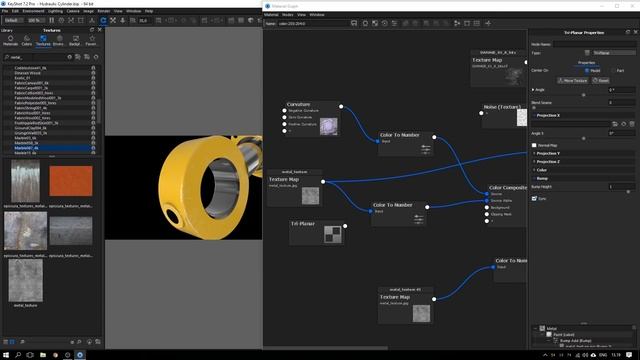Click the orange texture thumbnail
Screen dimensions: 640x360
click(71, 181)
